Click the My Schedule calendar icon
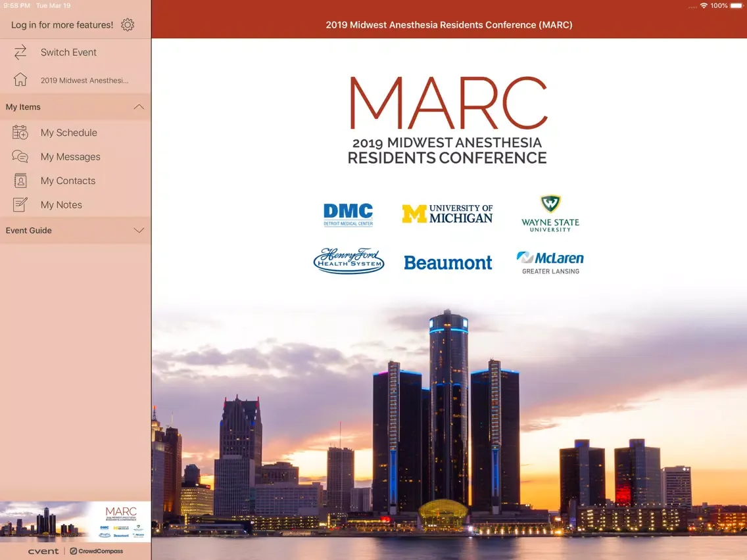747x560 pixels. (20, 132)
